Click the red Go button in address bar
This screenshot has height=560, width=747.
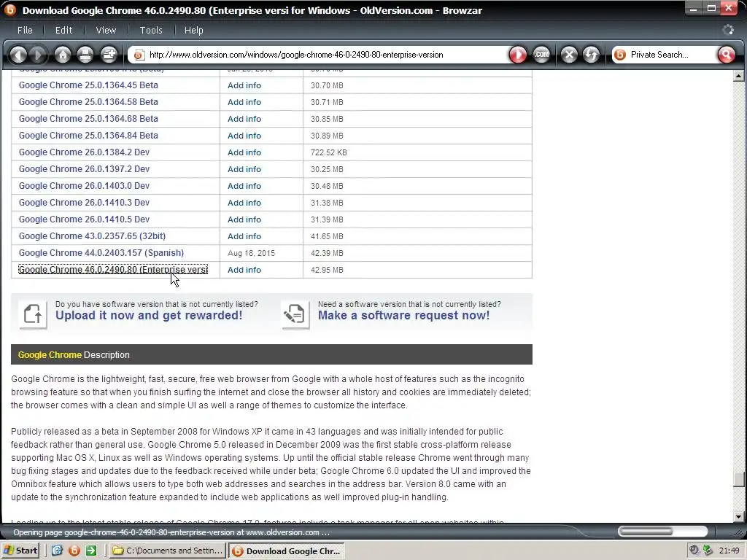click(518, 55)
